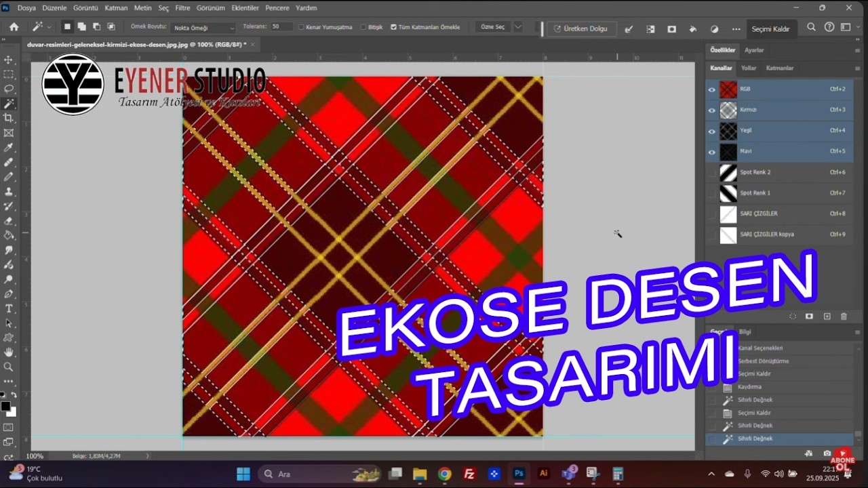Open the Filtre menu
The image size is (868, 488).
[182, 8]
